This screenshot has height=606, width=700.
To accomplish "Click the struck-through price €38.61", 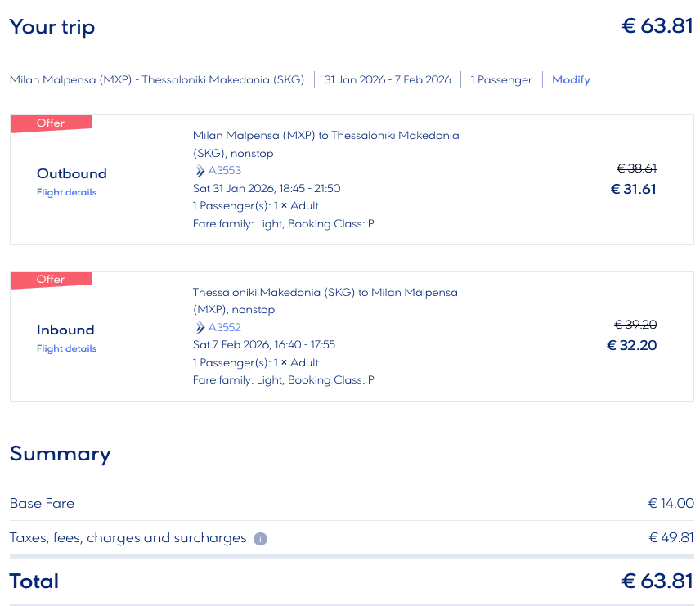I will click(x=636, y=168).
